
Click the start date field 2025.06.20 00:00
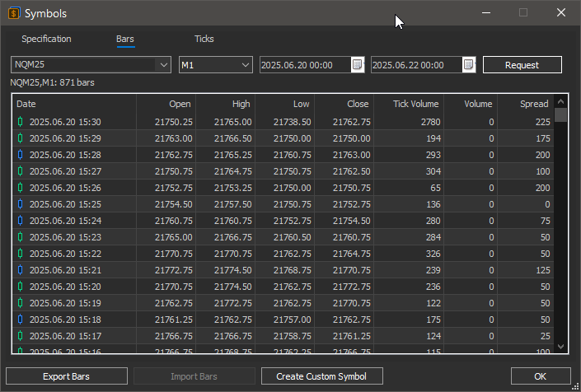(x=305, y=65)
